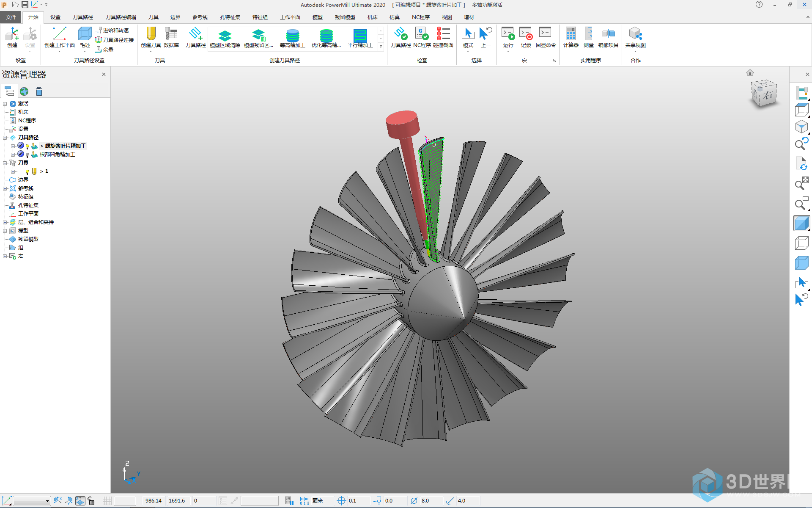
Task: Select Model Area Clearance (模型区域清除) strategy
Action: click(225, 39)
